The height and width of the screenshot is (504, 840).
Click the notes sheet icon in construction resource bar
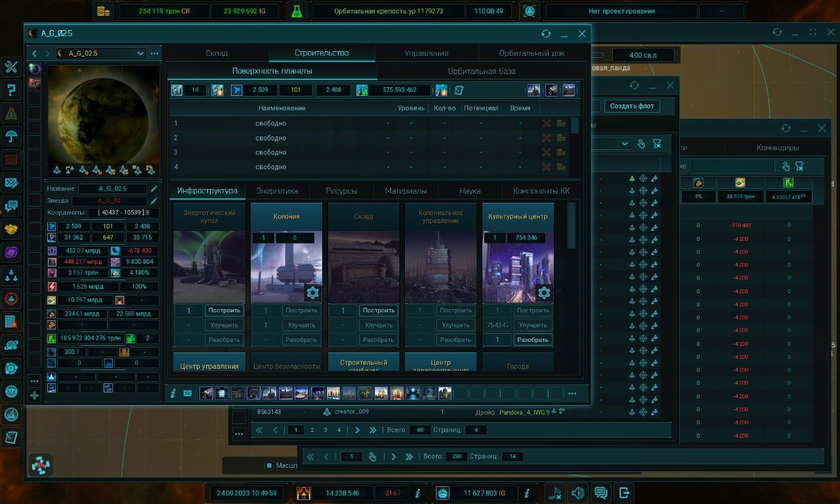coord(459,90)
